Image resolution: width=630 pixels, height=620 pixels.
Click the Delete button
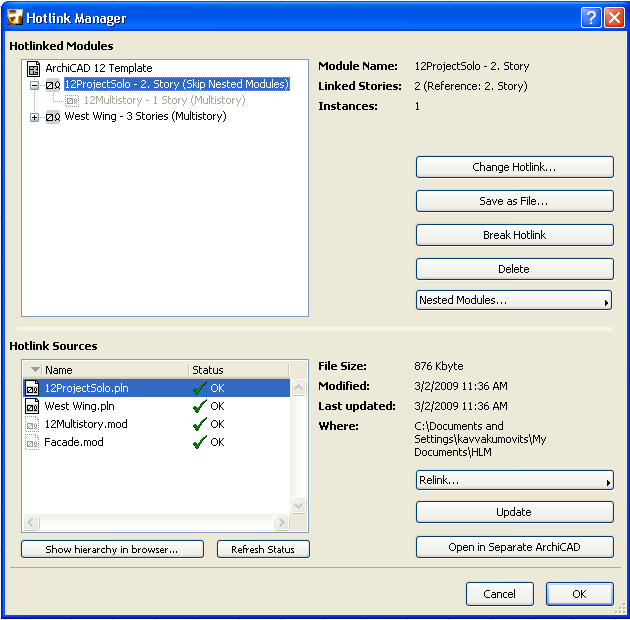click(515, 269)
